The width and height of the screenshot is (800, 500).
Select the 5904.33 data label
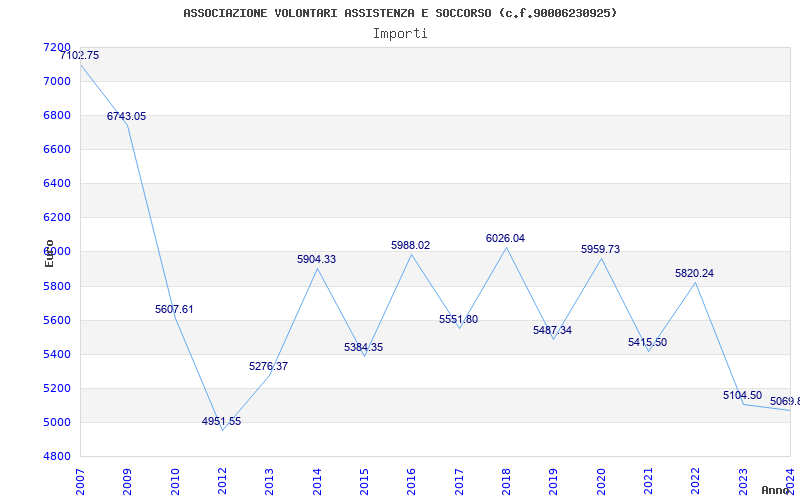(x=316, y=259)
